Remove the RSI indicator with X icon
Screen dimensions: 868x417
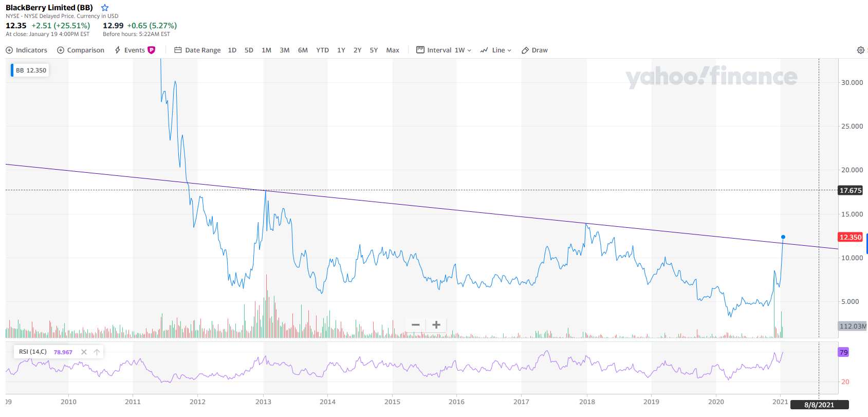pyautogui.click(x=84, y=352)
